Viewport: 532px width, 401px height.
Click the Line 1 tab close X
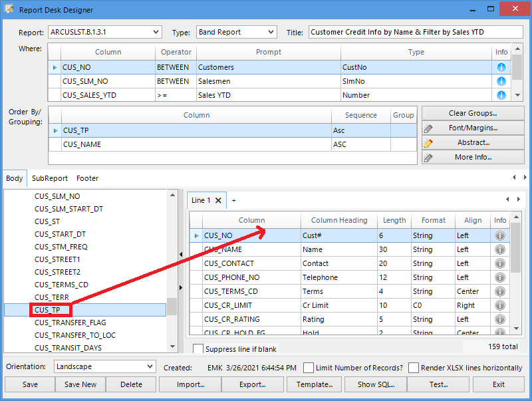(x=218, y=201)
